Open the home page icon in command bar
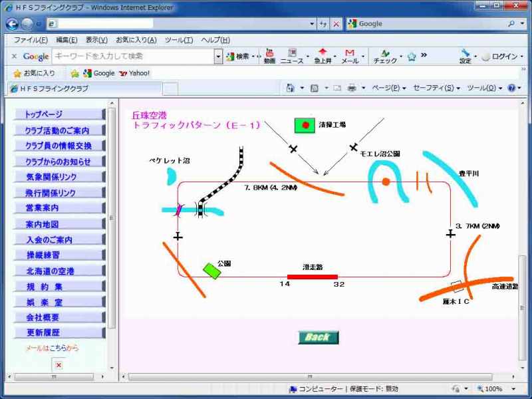 [290, 88]
